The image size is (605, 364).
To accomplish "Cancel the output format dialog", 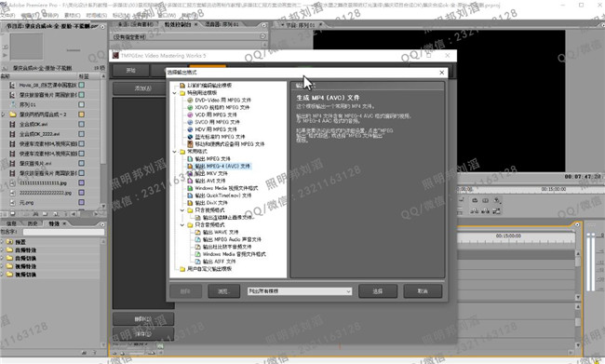I will pyautogui.click(x=423, y=291).
